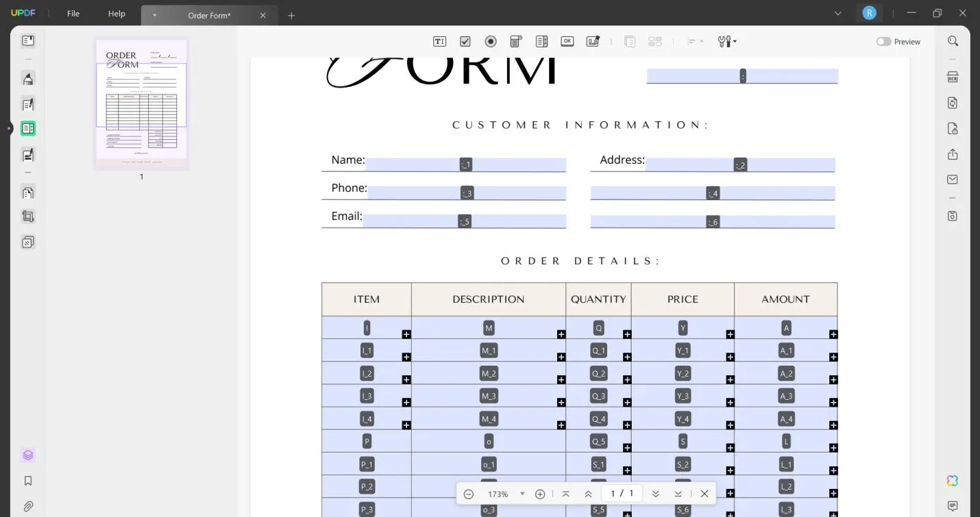Select the Dropdown field tool
This screenshot has width=980, height=517.
click(516, 42)
